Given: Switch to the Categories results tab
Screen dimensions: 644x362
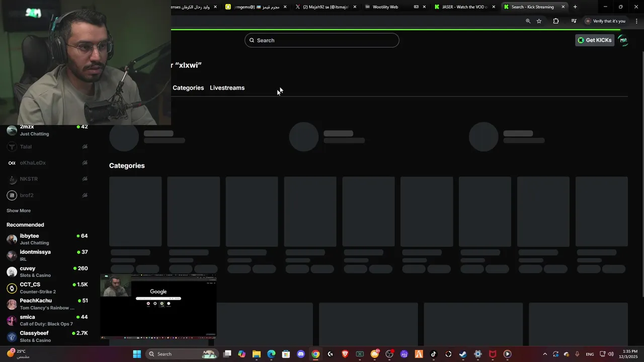Looking at the screenshot, I should pyautogui.click(x=188, y=87).
